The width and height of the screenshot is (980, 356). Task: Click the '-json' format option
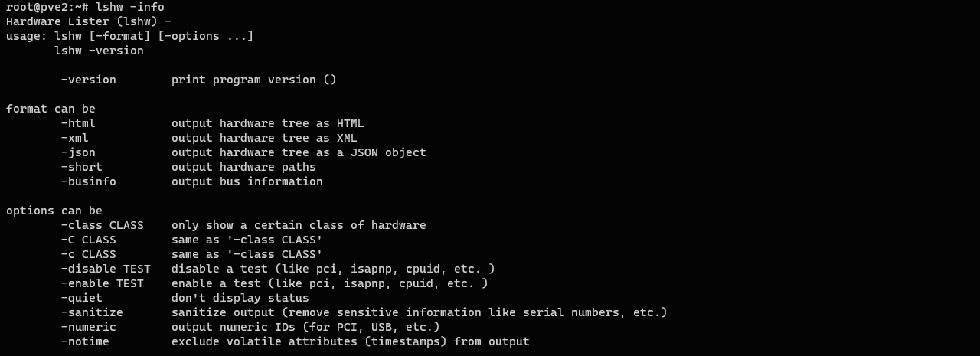[x=78, y=152]
